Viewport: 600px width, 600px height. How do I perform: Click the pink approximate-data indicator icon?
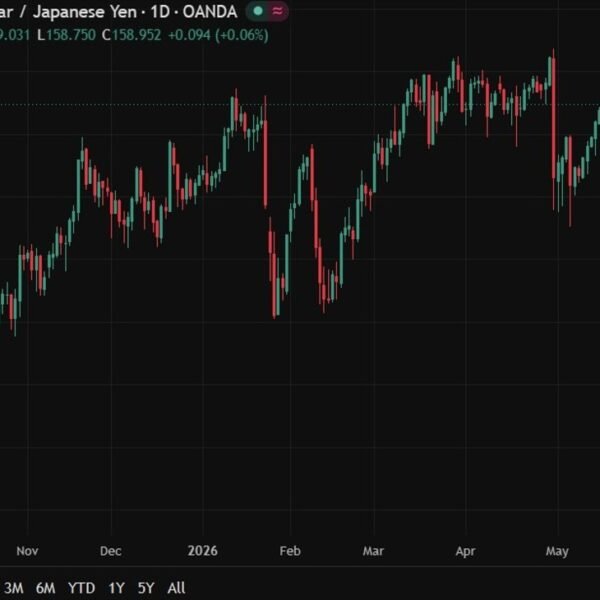tap(278, 11)
